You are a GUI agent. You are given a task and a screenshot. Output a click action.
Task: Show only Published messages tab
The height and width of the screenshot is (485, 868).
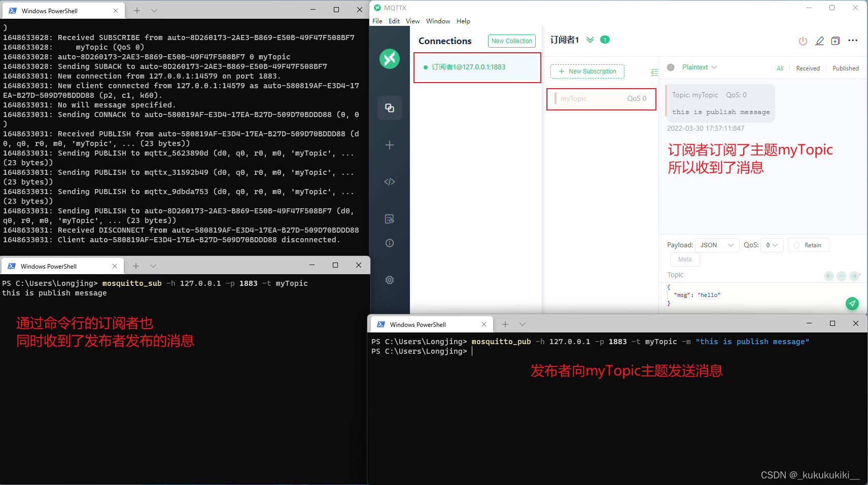(846, 68)
